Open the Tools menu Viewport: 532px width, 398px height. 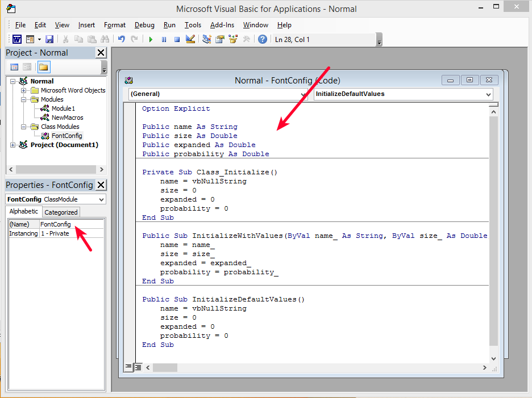[x=193, y=25]
